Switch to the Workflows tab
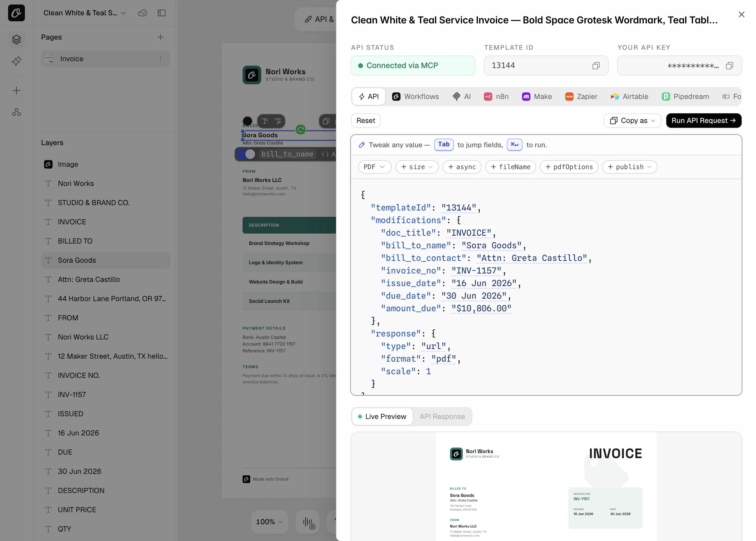Screen dimensions: 756x541 (x=415, y=97)
